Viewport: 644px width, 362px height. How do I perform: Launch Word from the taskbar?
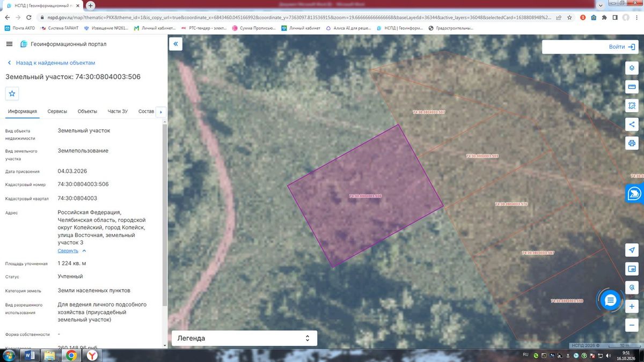[x=30, y=355]
